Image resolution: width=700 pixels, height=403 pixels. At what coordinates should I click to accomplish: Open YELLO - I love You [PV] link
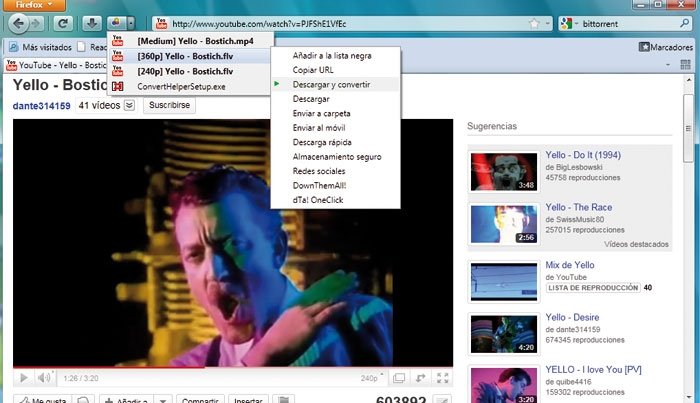(x=593, y=370)
